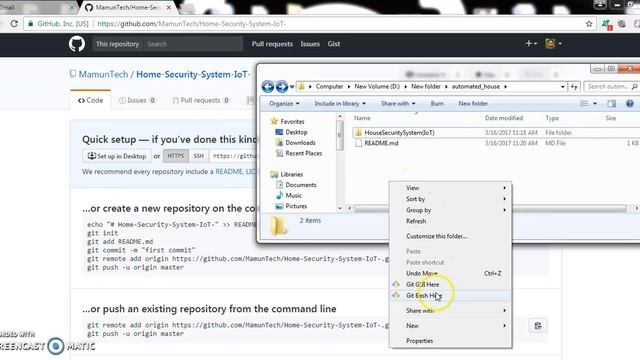Click Computer in the breadcrumb path

point(329,87)
